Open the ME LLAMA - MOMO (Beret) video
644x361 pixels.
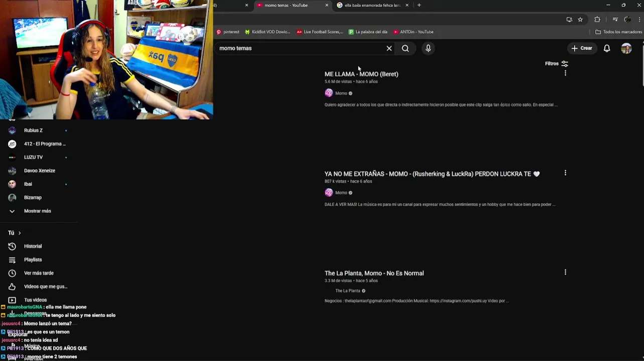(x=361, y=74)
